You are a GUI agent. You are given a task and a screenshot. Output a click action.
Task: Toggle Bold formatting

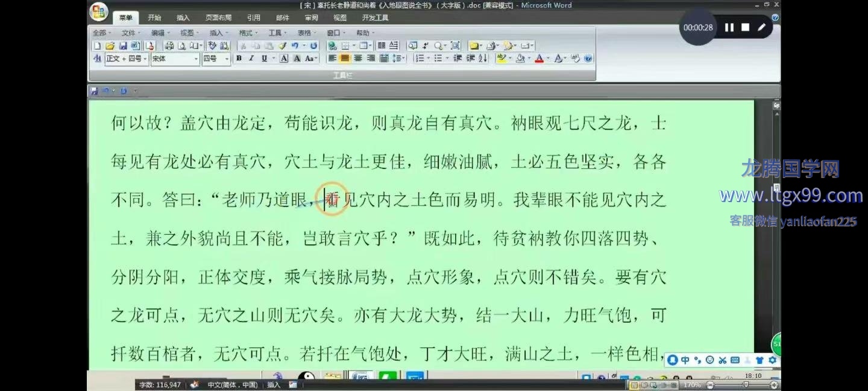coord(239,59)
